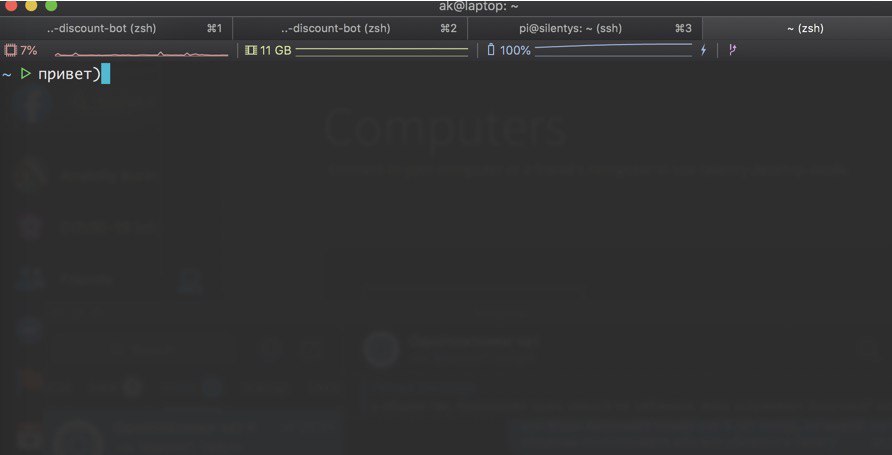The width and height of the screenshot is (892, 455).
Task: Click the red CPU usage graph
Action: [x=141, y=53]
